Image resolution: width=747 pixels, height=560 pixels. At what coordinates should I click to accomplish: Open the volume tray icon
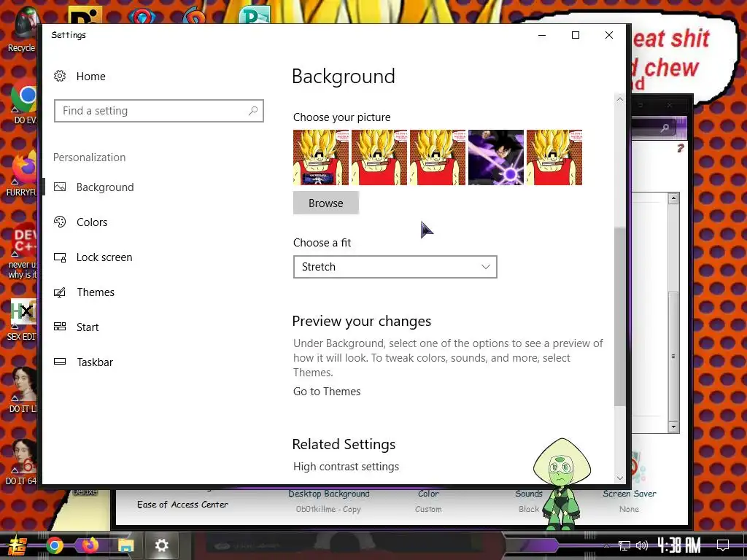click(642, 545)
